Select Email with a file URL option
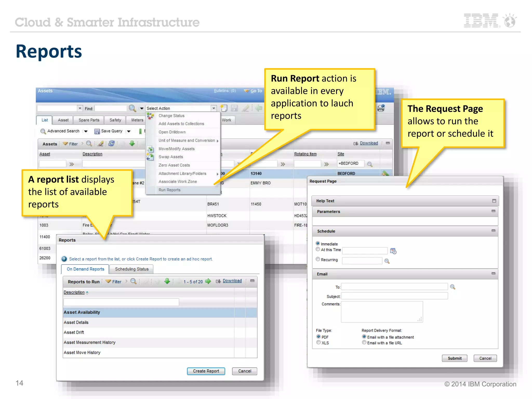The image size is (532, 399). (x=364, y=343)
